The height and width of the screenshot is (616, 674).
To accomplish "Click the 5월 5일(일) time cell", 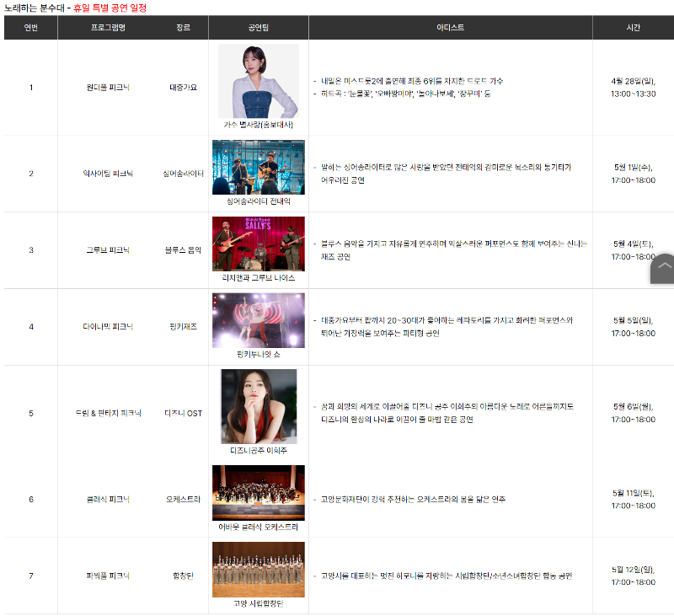I will [x=634, y=327].
